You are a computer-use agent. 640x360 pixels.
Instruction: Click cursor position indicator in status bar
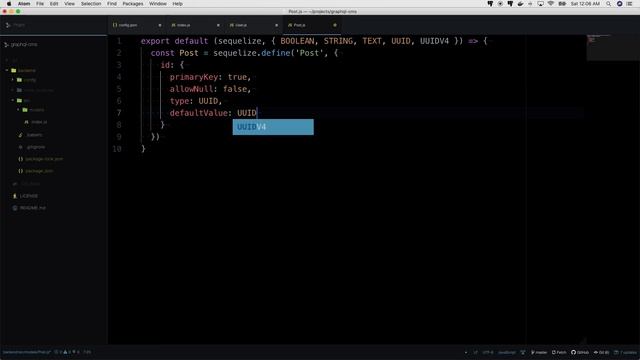click(87, 352)
